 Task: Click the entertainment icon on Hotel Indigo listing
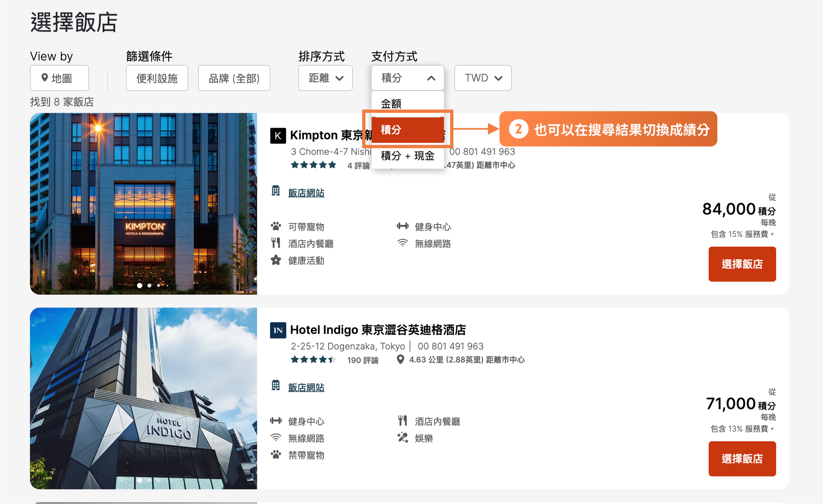pyautogui.click(x=402, y=438)
